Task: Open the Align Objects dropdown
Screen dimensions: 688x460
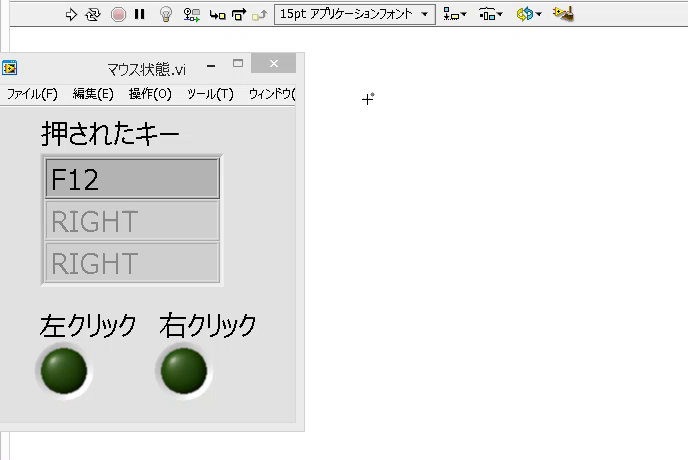Action: click(x=455, y=14)
